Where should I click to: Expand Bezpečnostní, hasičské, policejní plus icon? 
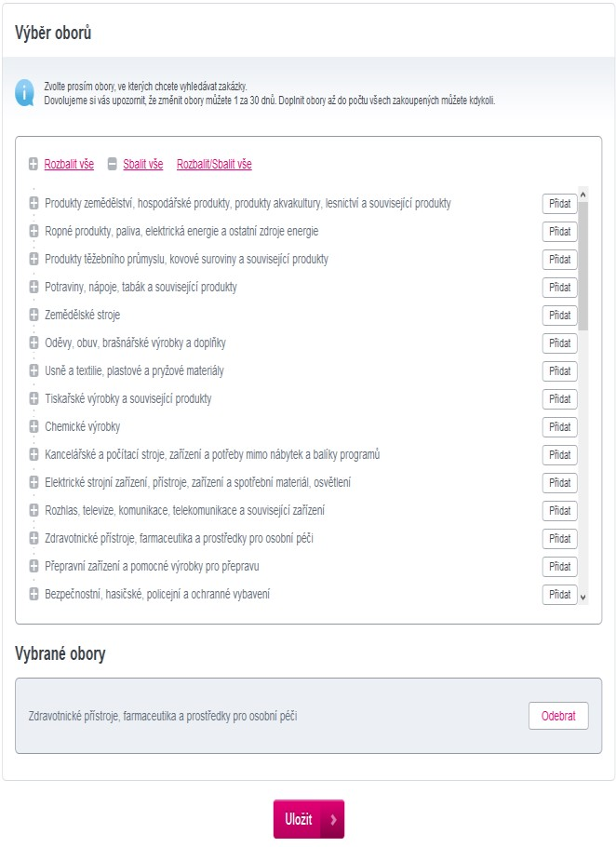pos(33,594)
